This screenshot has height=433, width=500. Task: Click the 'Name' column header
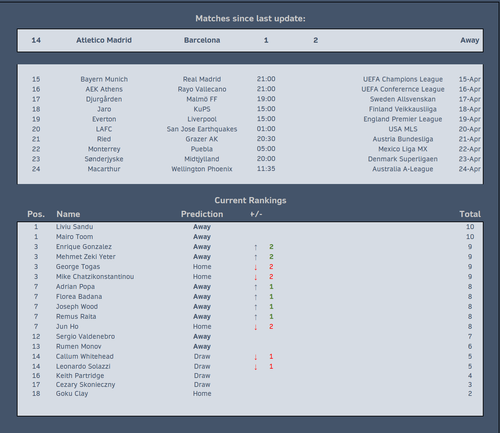coord(68,214)
